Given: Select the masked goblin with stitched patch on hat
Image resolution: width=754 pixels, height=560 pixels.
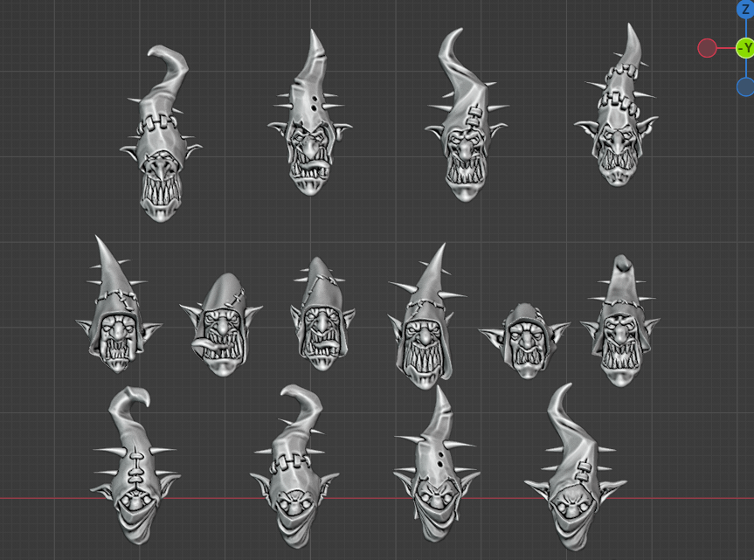Looking at the screenshot, I should coord(568,489).
